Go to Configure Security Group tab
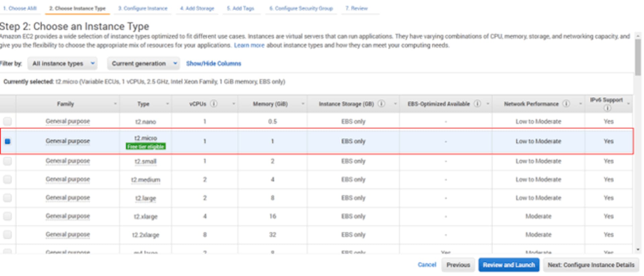 [301, 8]
